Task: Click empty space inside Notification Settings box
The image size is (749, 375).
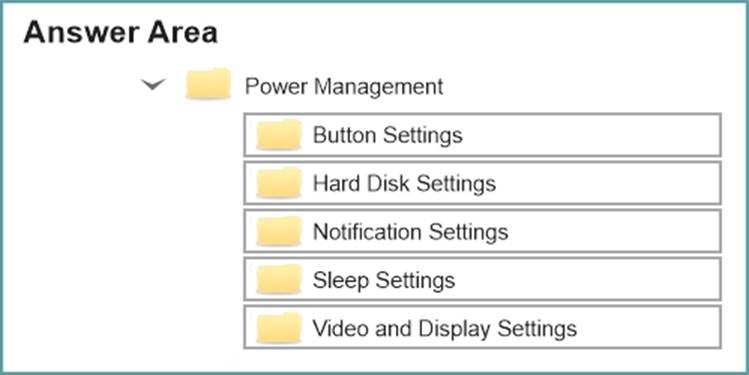Action: click(614, 231)
